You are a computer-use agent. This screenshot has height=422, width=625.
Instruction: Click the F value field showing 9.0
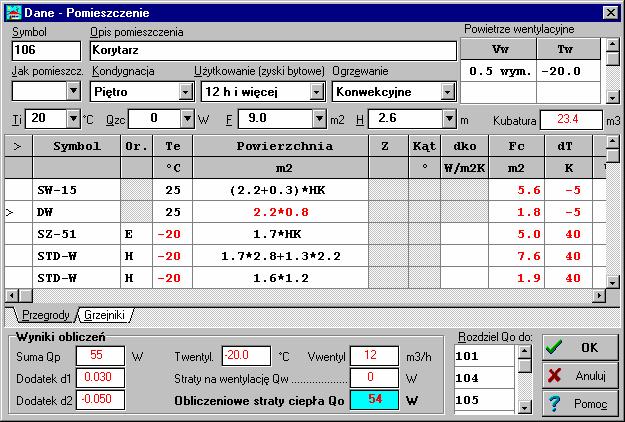coord(275,119)
